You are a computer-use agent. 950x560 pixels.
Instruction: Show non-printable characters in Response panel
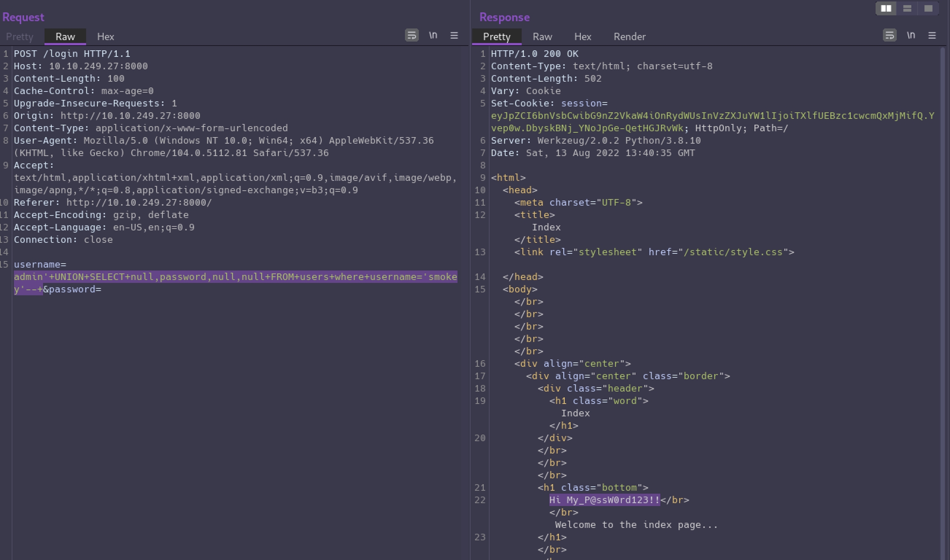[x=911, y=35]
